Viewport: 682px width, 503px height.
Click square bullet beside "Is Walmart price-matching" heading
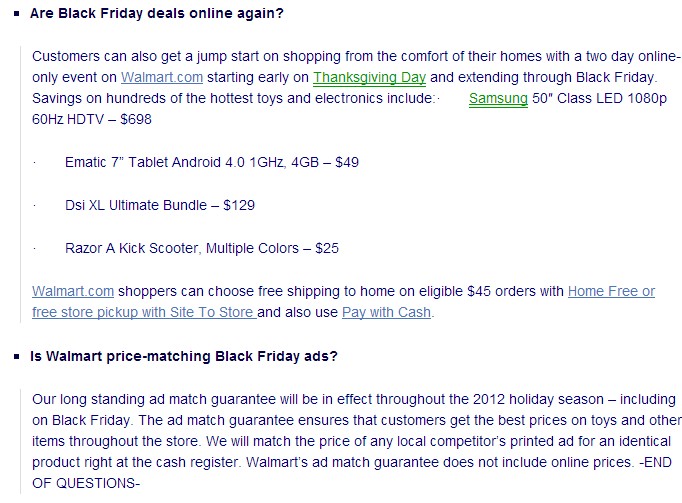point(17,356)
